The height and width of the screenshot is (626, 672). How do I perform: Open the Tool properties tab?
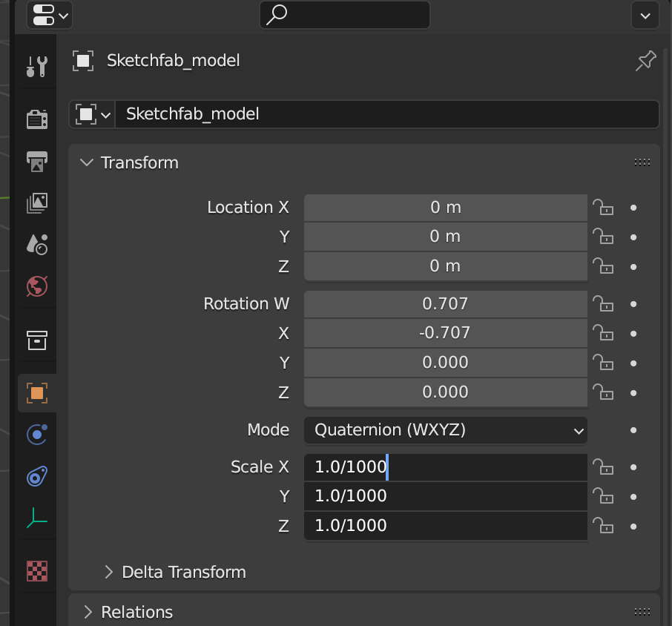tap(36, 65)
